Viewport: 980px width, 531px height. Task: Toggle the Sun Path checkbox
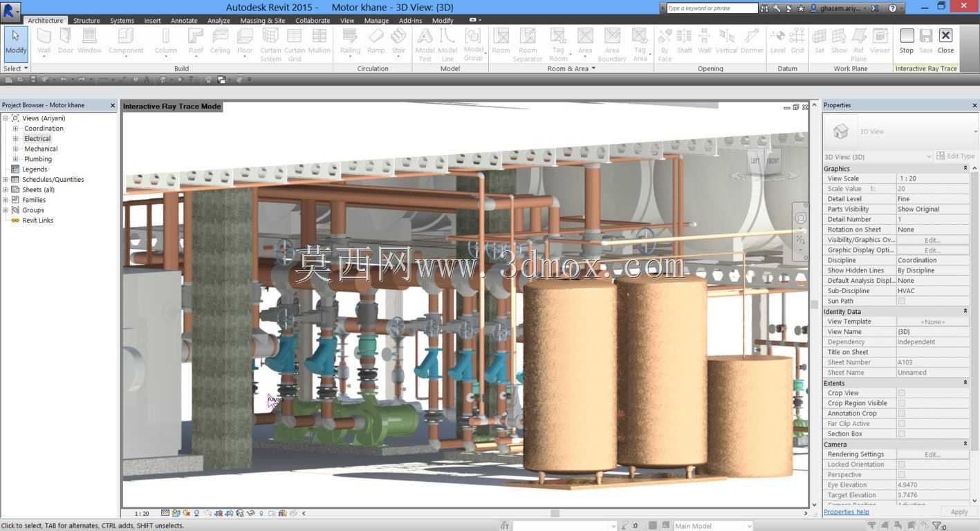tap(901, 301)
